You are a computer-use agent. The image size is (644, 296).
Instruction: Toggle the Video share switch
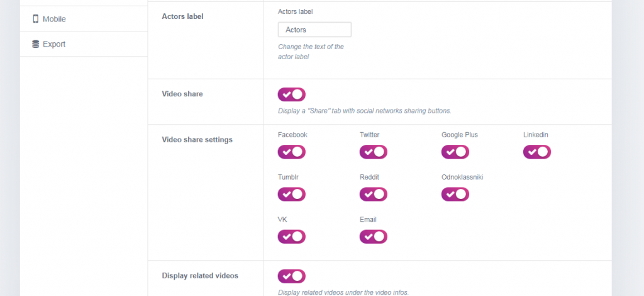coord(291,94)
